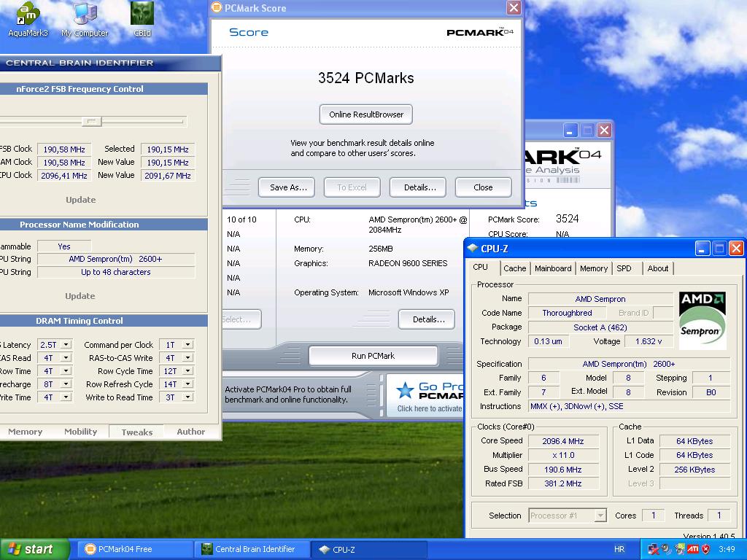Open the SPD tab in CPU-Z
The height and width of the screenshot is (560, 747).
coord(624,268)
